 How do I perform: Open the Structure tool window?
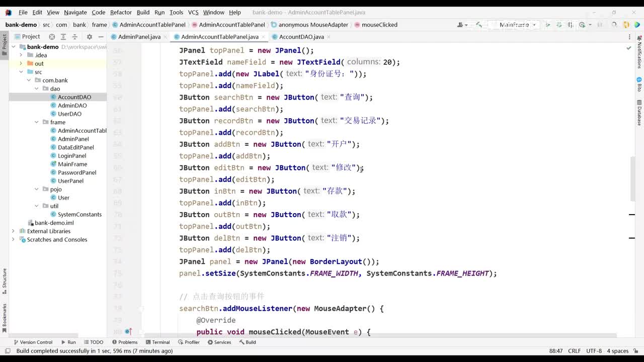point(5,282)
